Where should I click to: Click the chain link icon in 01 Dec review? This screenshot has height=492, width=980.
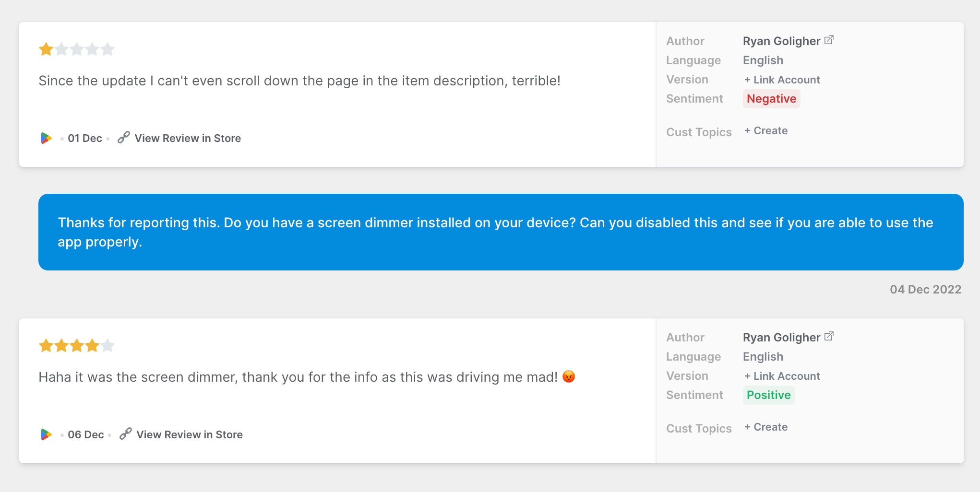coord(124,138)
